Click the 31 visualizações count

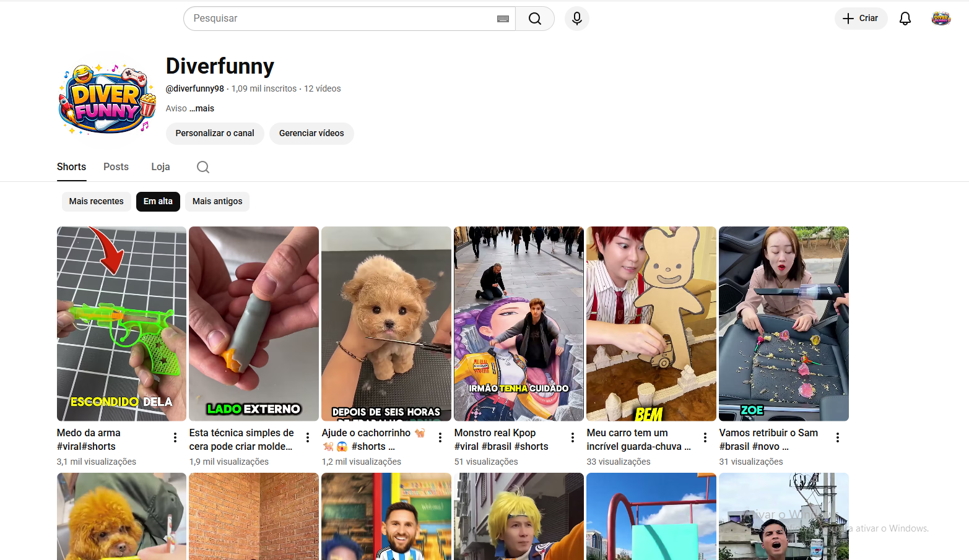(x=751, y=462)
